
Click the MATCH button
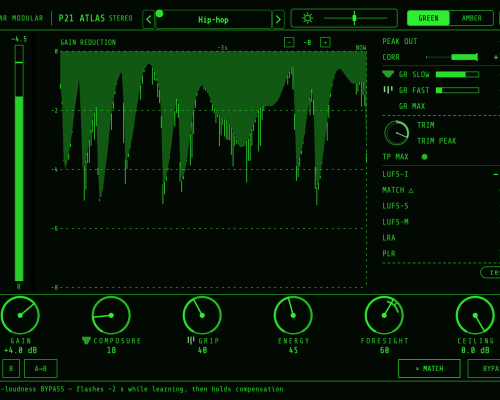tap(429, 369)
